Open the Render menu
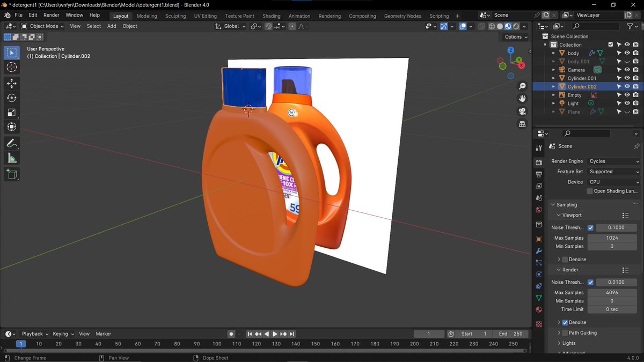644x362 pixels. 52,15
